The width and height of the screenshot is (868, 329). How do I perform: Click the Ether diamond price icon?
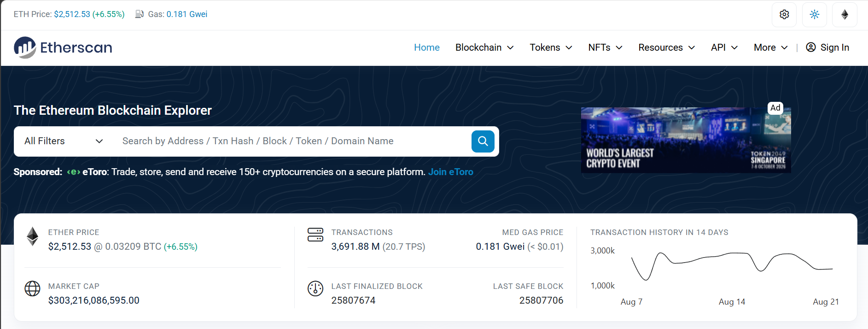click(32, 236)
